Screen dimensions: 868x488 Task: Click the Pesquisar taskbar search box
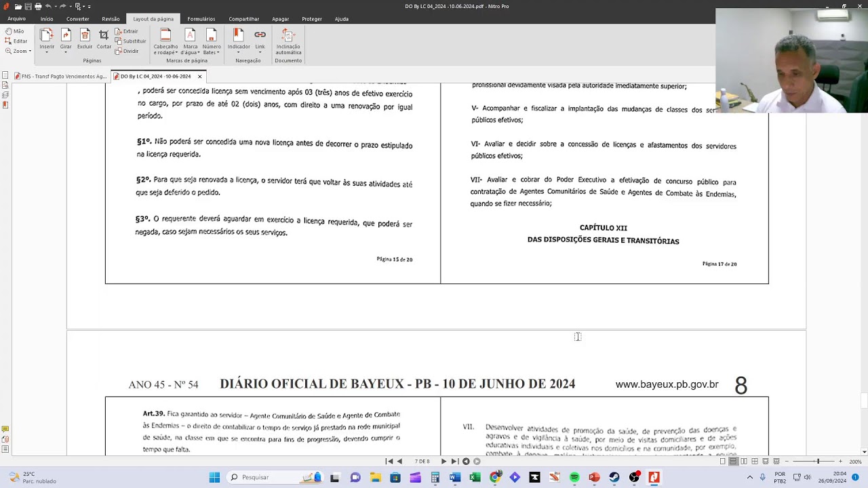(x=275, y=477)
